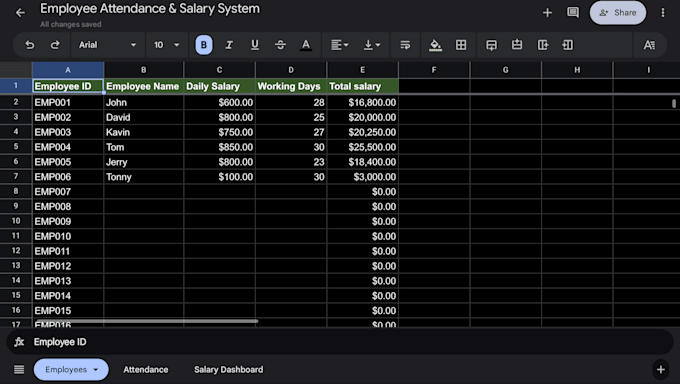
Task: Toggle Italic formatting
Action: pyautogui.click(x=229, y=45)
